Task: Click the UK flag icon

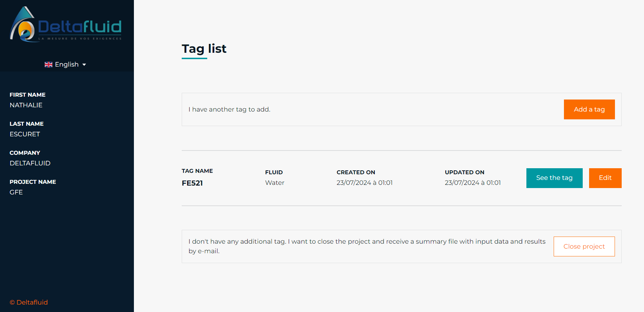Action: coord(49,64)
